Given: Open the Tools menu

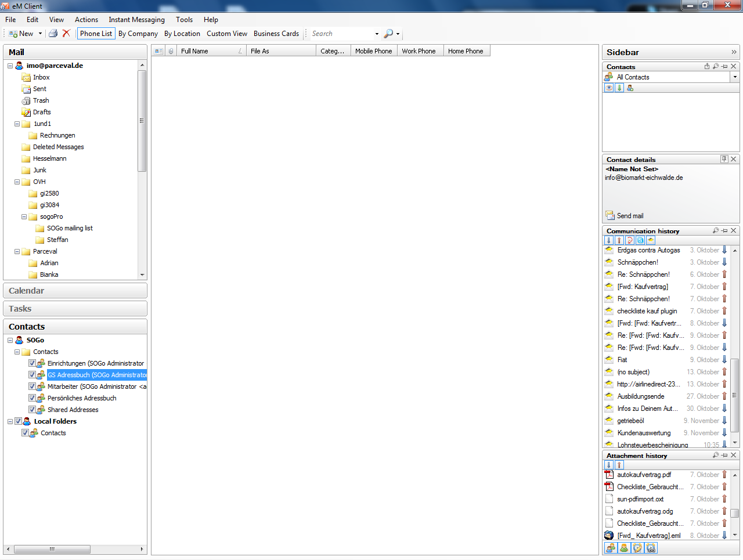Looking at the screenshot, I should 184,20.
